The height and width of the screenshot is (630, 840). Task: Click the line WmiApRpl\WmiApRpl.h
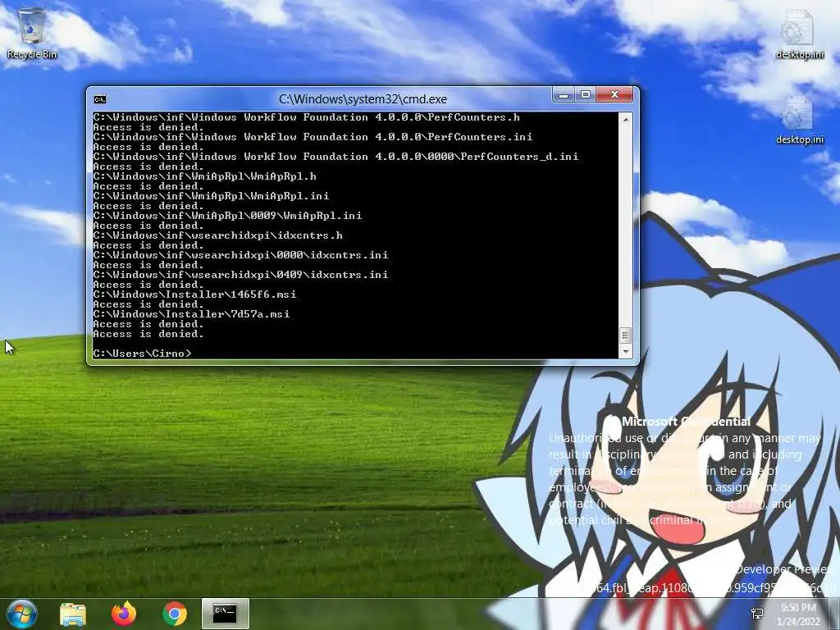[x=204, y=176]
